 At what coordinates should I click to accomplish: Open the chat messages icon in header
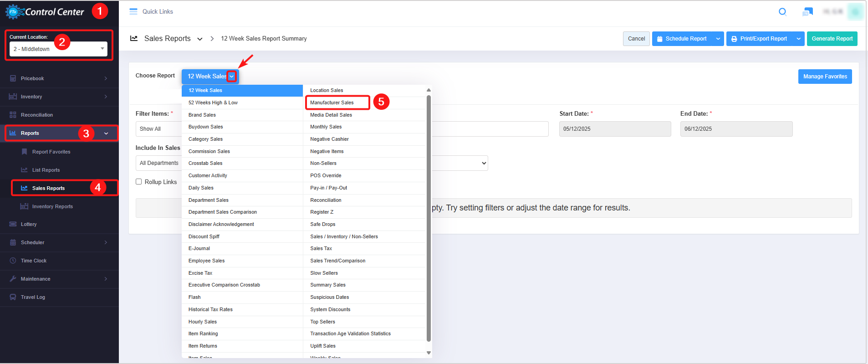807,12
